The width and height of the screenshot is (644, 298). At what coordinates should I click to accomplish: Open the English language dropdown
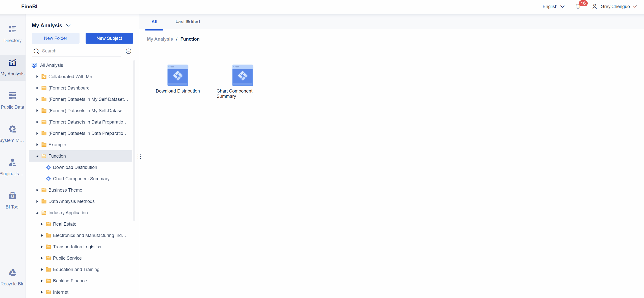[553, 7]
